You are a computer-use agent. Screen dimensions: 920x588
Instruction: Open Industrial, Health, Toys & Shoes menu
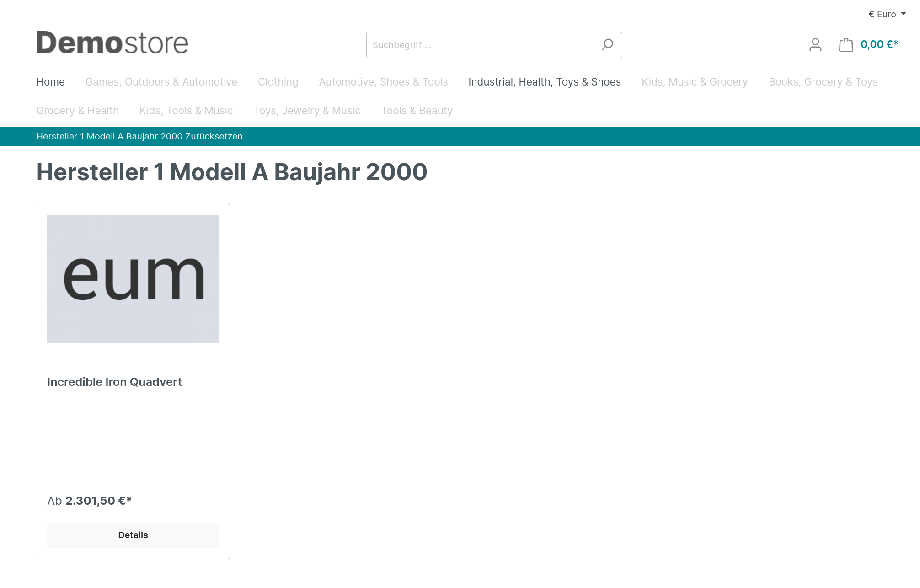click(x=545, y=82)
